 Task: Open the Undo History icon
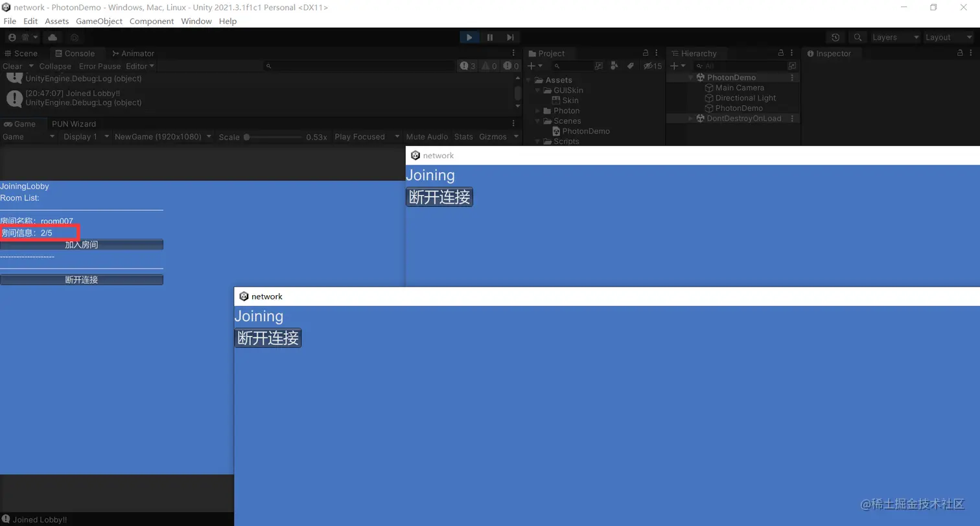tap(835, 38)
